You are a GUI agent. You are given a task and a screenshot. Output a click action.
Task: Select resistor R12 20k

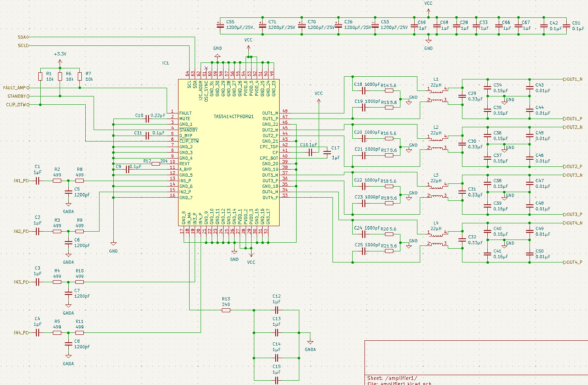tap(156, 164)
